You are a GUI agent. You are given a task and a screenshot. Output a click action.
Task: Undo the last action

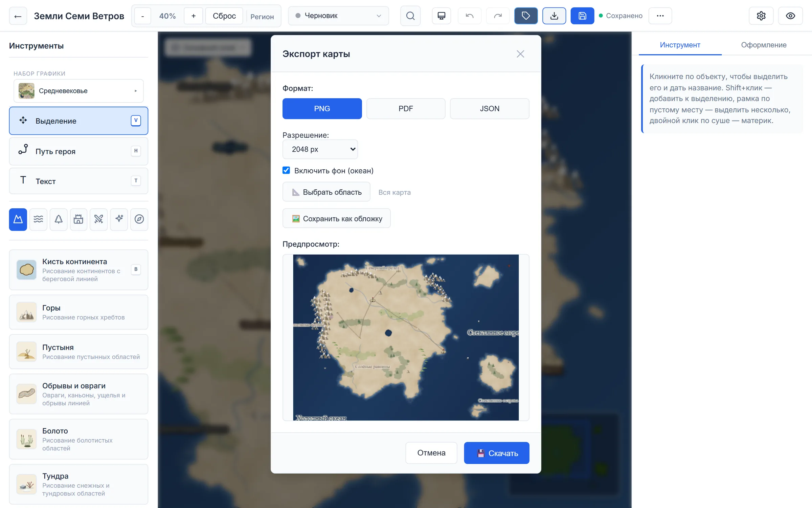tap(470, 16)
